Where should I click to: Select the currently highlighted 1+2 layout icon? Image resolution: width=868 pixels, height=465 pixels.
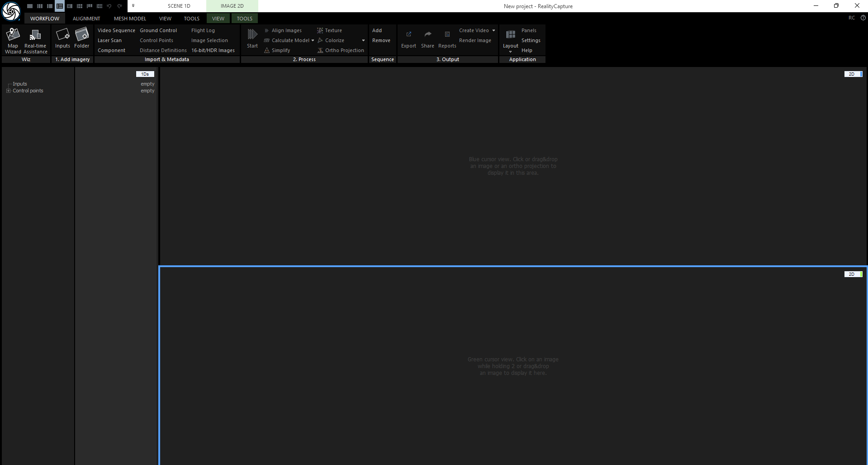60,6
